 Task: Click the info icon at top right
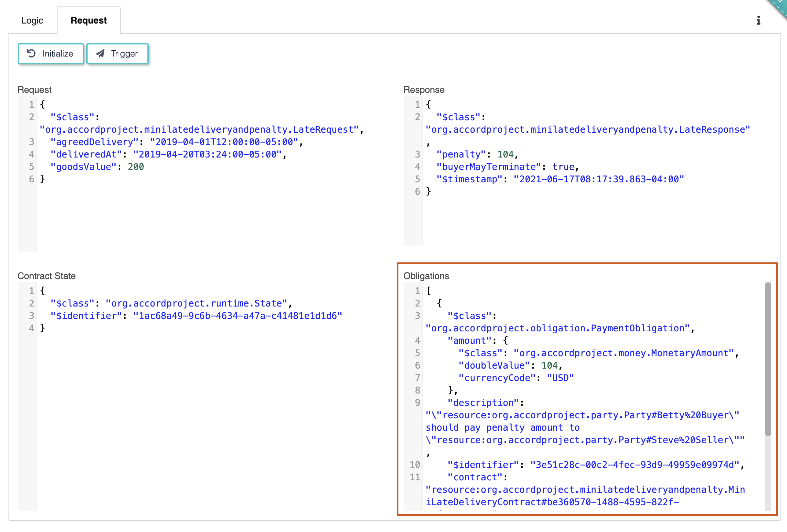pos(758,20)
